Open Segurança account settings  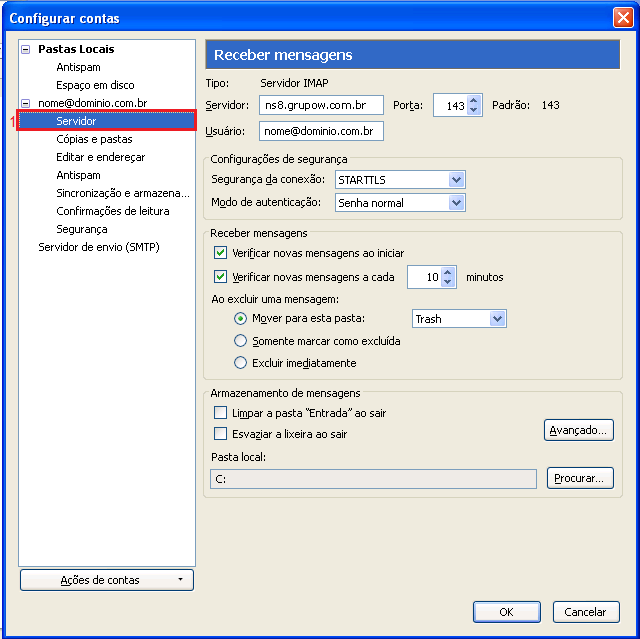pos(82,229)
